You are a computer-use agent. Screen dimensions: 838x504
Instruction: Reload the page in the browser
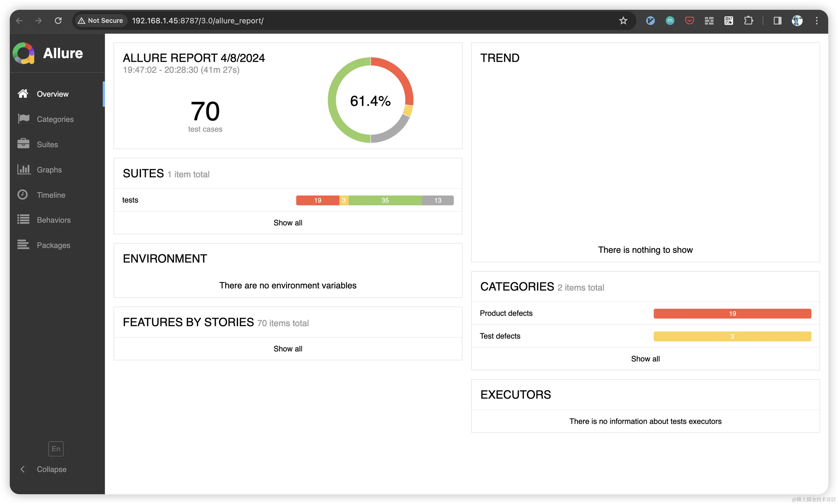point(58,21)
